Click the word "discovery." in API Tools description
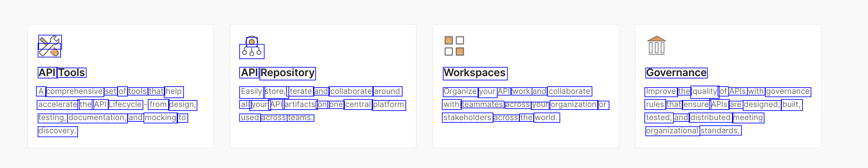This screenshot has height=168, width=868. [57, 131]
